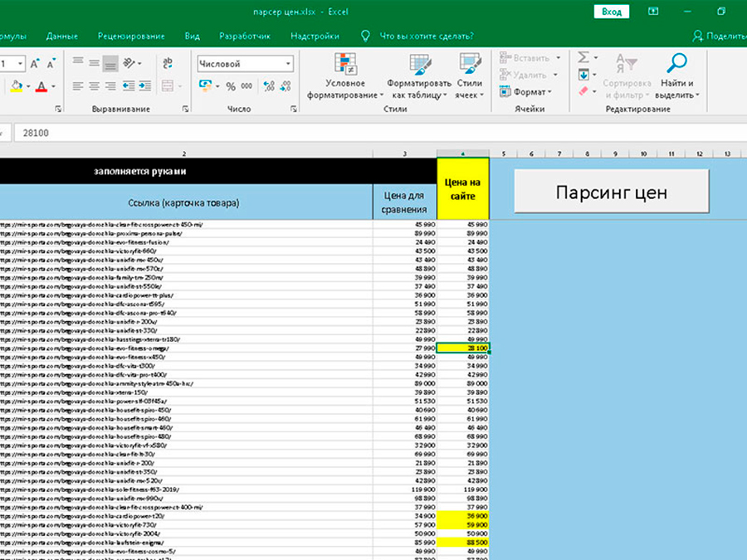Open the Вид ribbon tab
This screenshot has width=747, height=560.
192,37
